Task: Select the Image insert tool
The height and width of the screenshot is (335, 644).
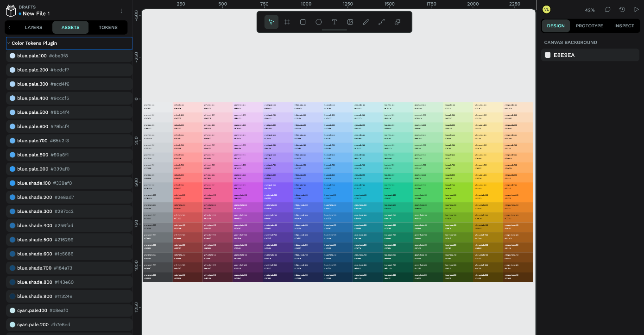Action: point(350,22)
